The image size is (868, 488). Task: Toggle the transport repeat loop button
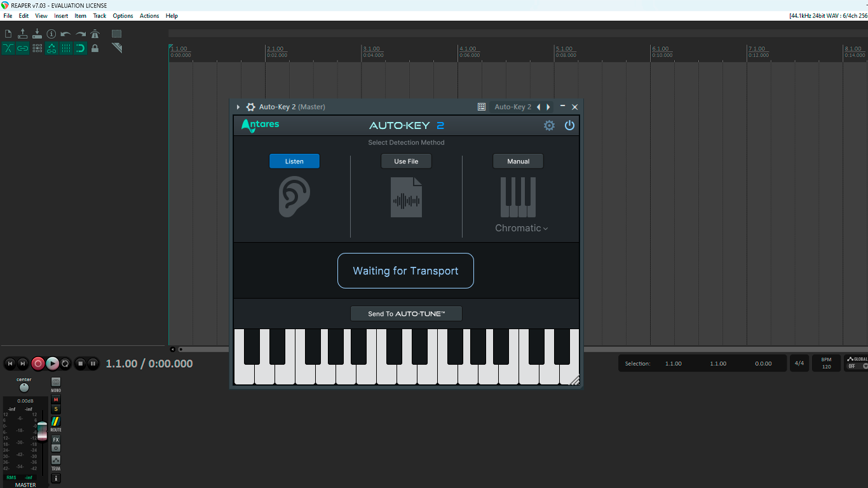pyautogui.click(x=65, y=363)
